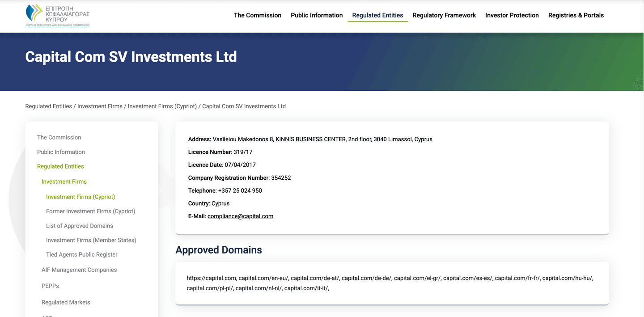Image resolution: width=644 pixels, height=317 pixels.
Task: Expand The Commission in sidebar
Action: coord(59,138)
